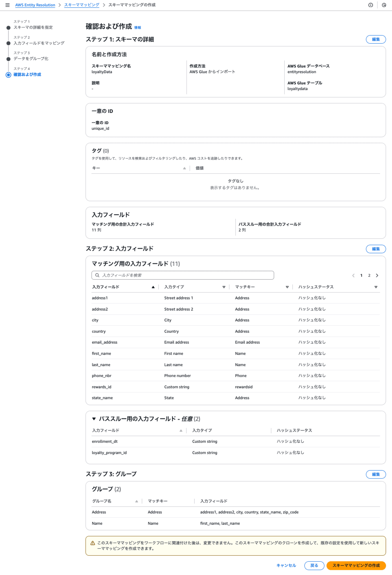
Task: Sort tags by キー column arrow
Action: click(184, 168)
